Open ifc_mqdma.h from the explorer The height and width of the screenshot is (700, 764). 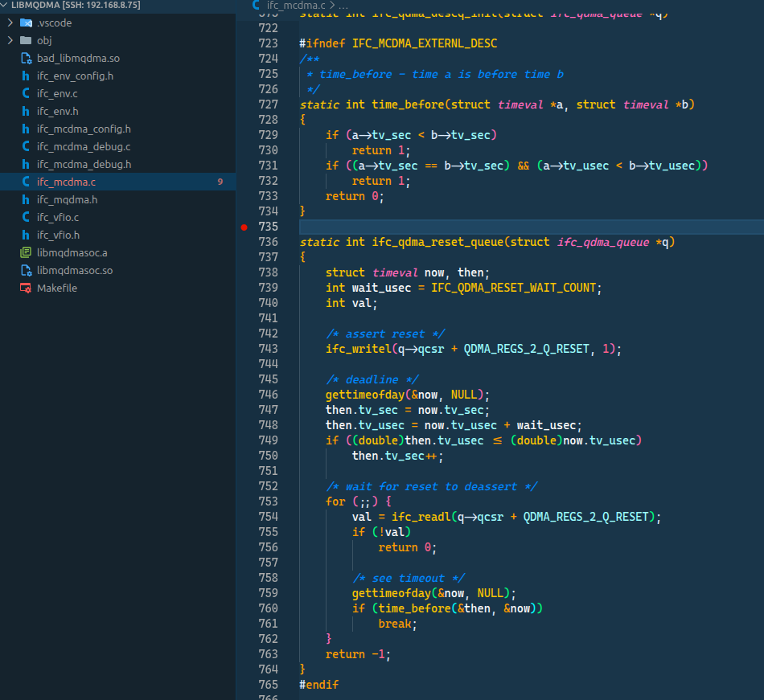click(67, 200)
